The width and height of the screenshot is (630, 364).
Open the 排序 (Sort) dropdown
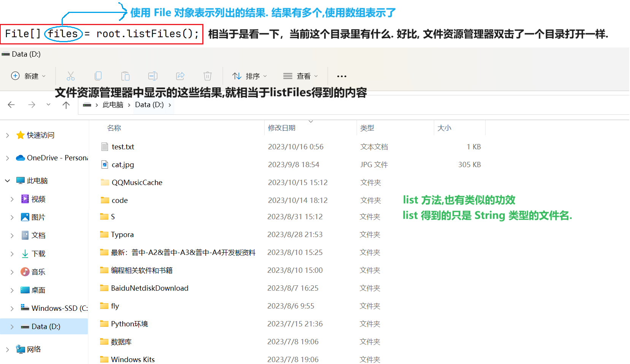click(250, 76)
